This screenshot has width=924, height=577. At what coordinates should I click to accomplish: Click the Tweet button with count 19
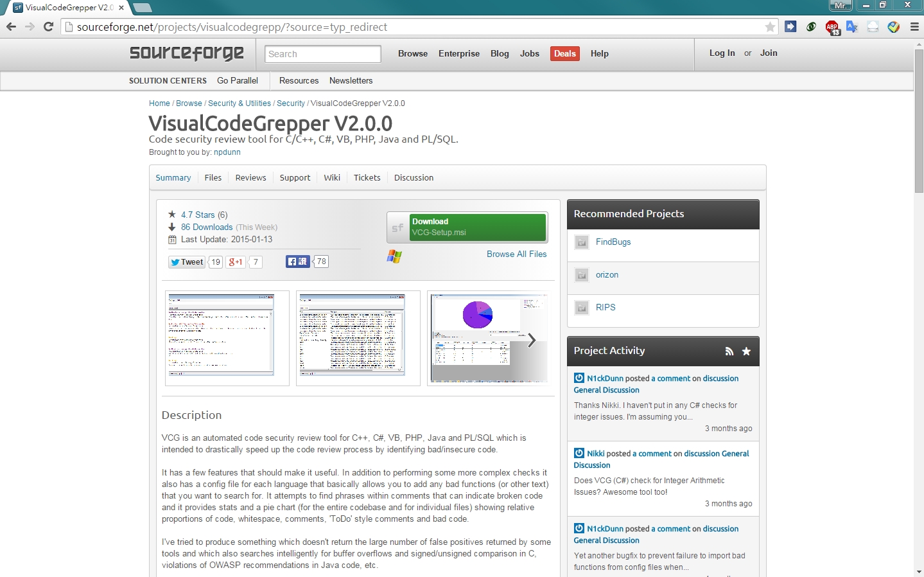point(186,262)
